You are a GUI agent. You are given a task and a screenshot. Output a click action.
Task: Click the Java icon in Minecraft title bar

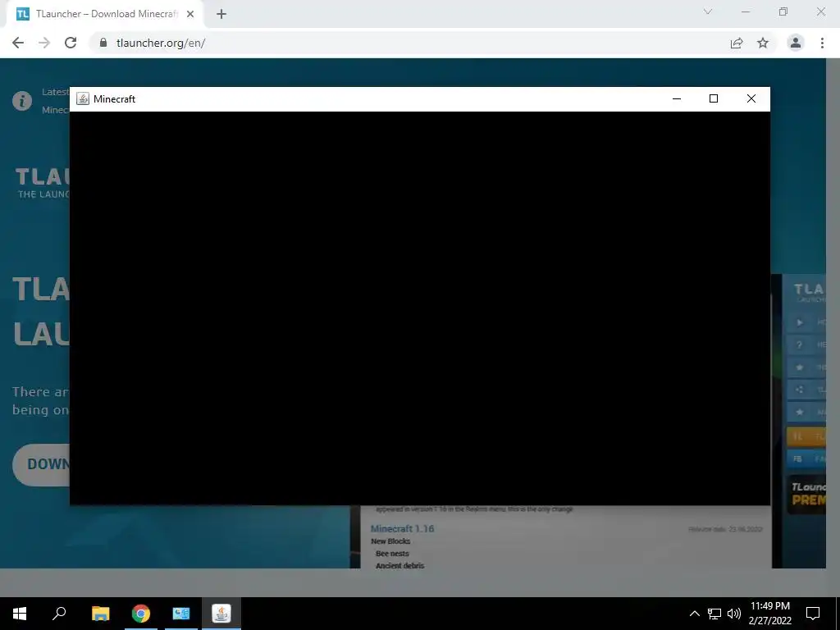pos(83,98)
